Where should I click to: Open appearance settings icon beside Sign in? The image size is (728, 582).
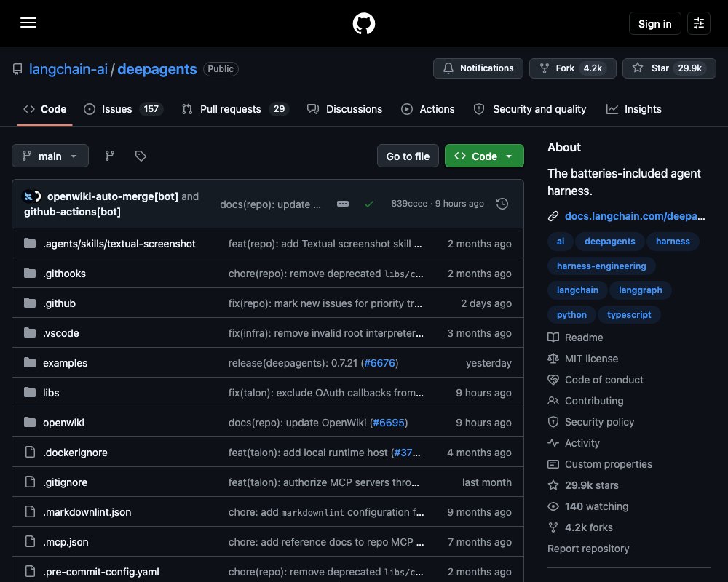coord(699,23)
